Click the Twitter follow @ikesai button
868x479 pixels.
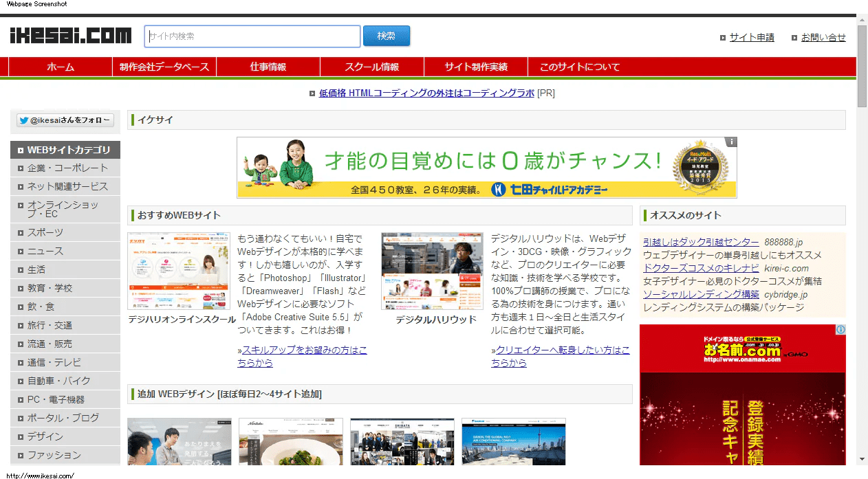tap(65, 120)
